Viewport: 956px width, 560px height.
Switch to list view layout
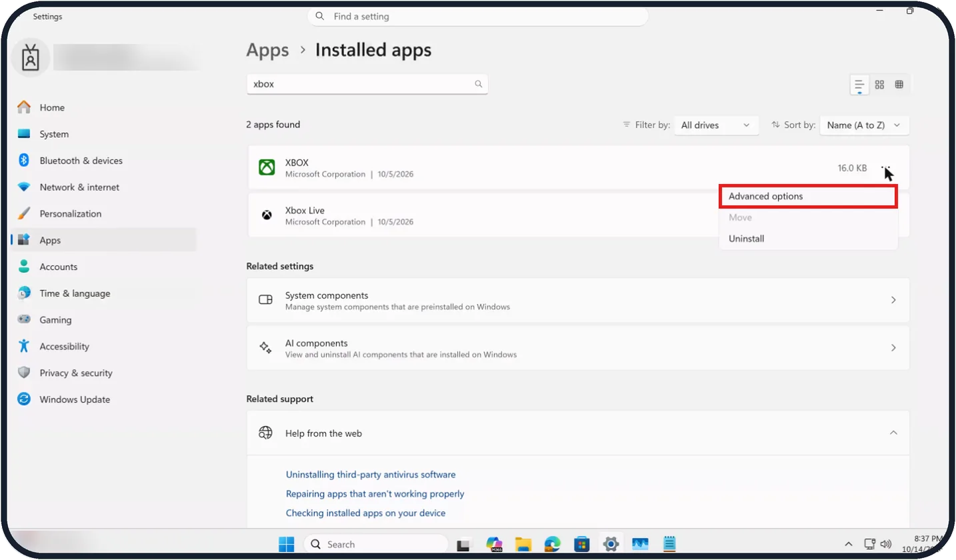point(859,85)
